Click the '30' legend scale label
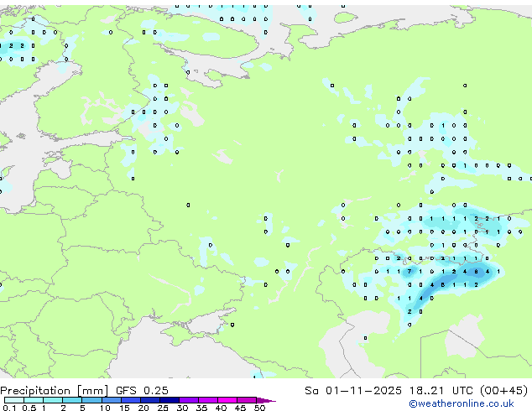The height and width of the screenshot is (411, 532). click(x=182, y=408)
